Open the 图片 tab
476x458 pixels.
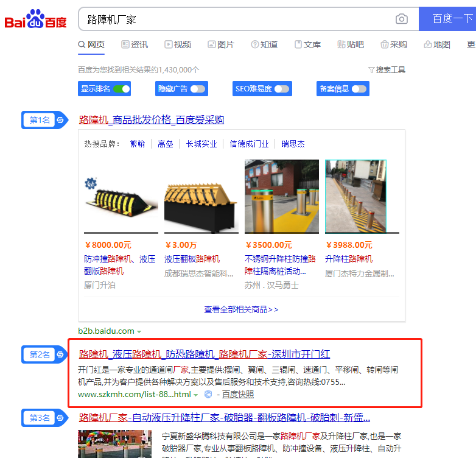click(x=221, y=44)
